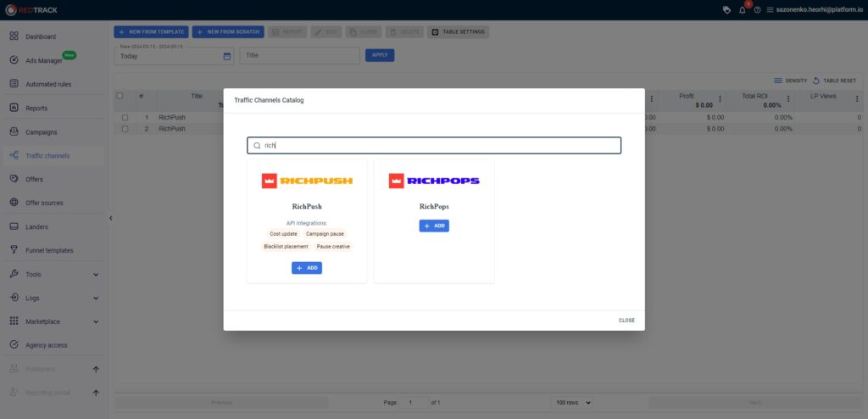Add the RichPops traffic channel
The image size is (868, 419).
pyautogui.click(x=434, y=226)
